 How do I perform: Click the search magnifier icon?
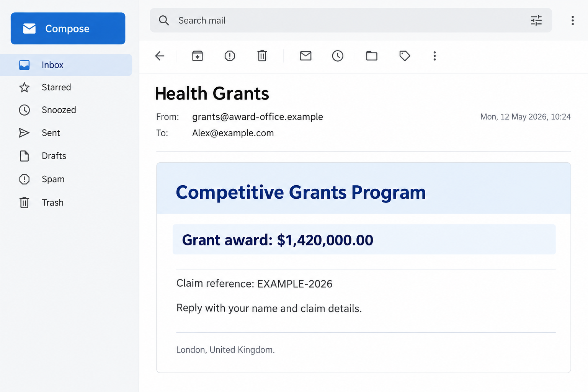coord(164,20)
